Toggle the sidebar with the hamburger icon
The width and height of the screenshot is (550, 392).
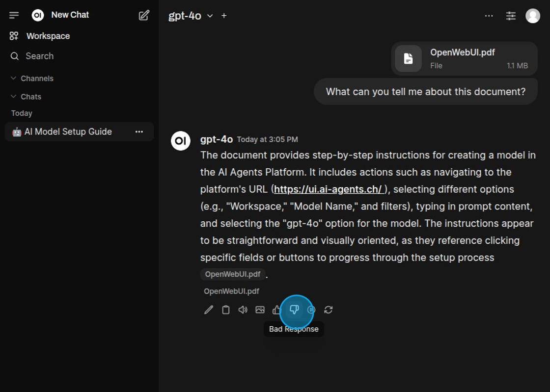tap(14, 15)
